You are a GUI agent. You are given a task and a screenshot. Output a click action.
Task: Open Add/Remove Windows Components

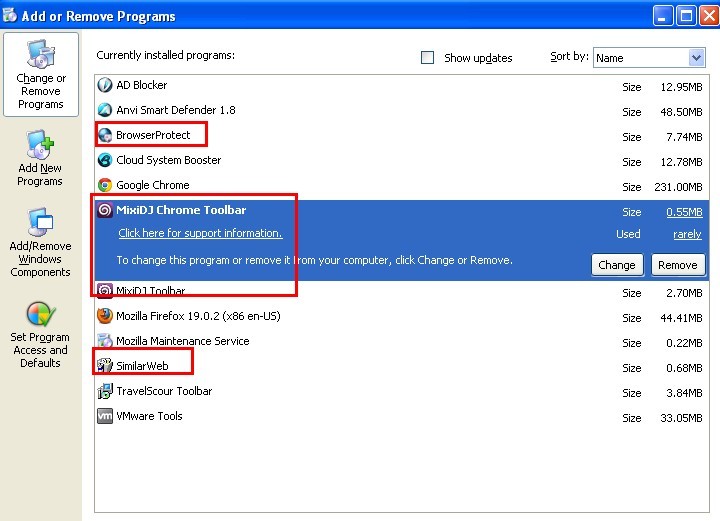click(x=40, y=242)
